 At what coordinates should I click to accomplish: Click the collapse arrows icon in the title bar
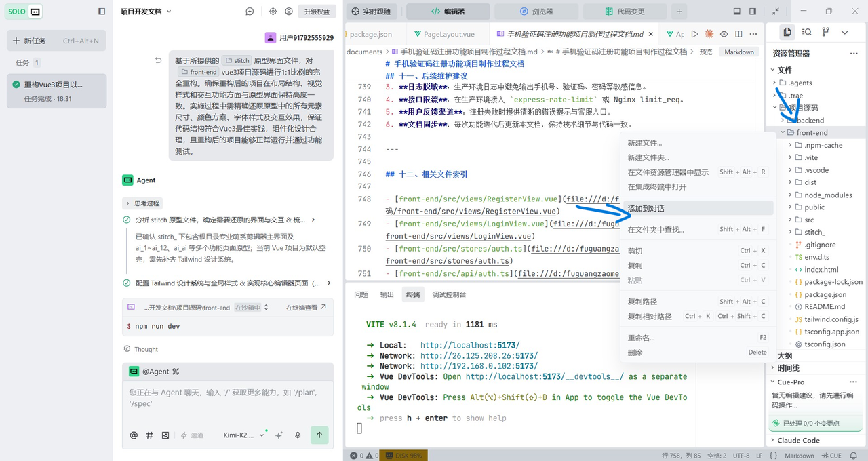775,12
